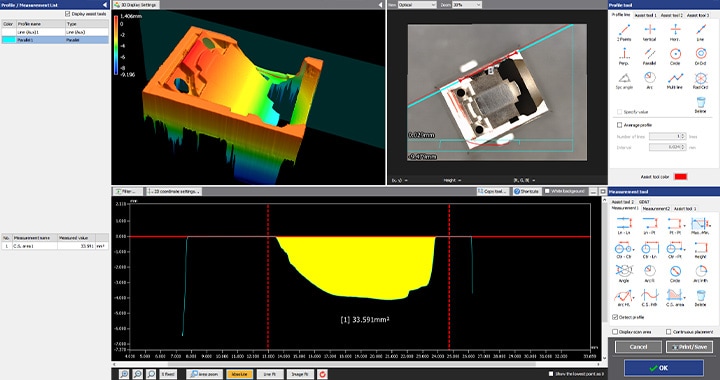Open the Zoom percentage dropdown
The width and height of the screenshot is (720, 380).
467,5
